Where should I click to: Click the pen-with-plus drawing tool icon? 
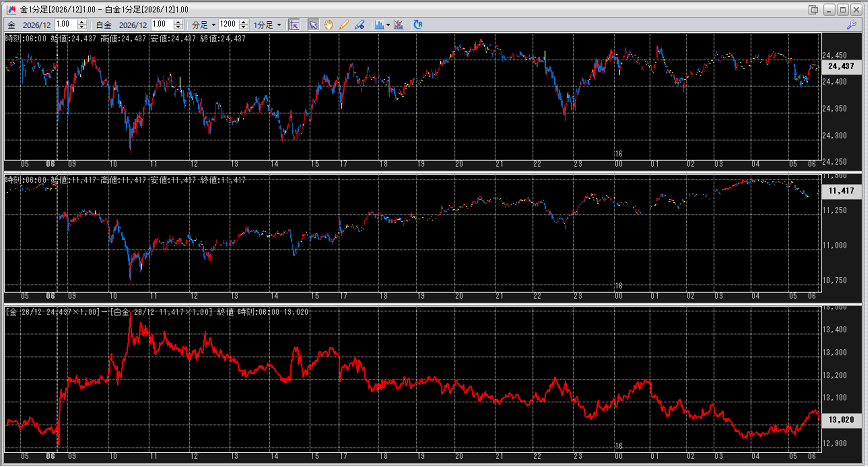click(359, 25)
